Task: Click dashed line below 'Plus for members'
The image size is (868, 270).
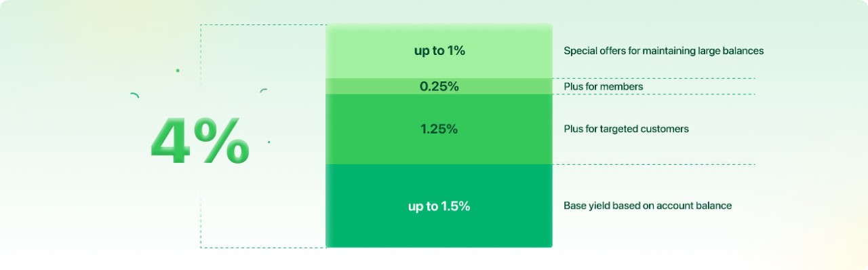Action: pyautogui.click(x=654, y=94)
